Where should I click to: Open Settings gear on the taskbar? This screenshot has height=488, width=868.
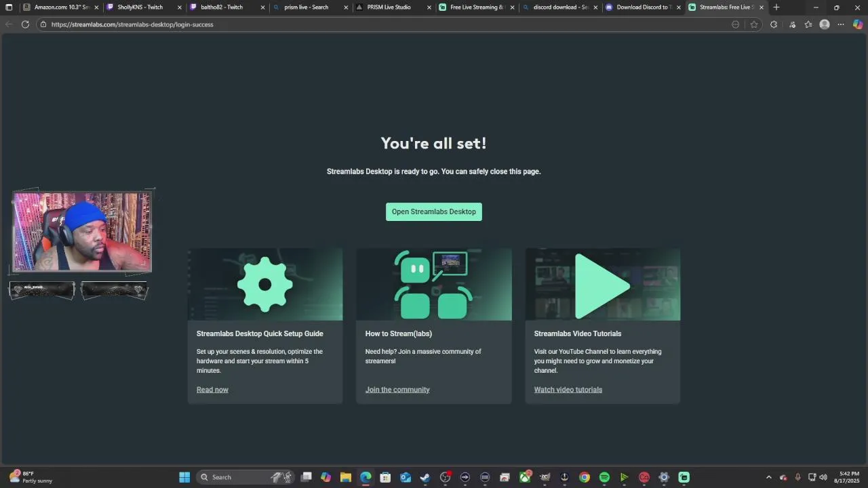(664, 477)
